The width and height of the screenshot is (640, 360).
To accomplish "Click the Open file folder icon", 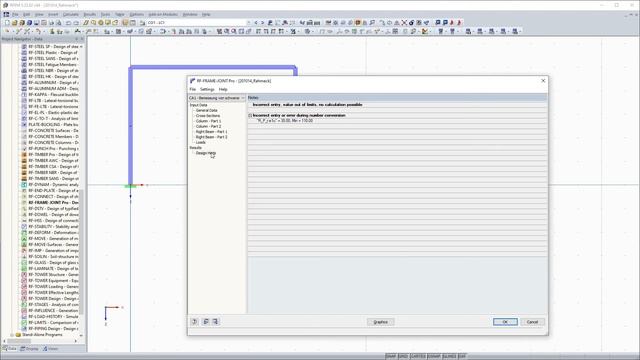I will pos(15,23).
